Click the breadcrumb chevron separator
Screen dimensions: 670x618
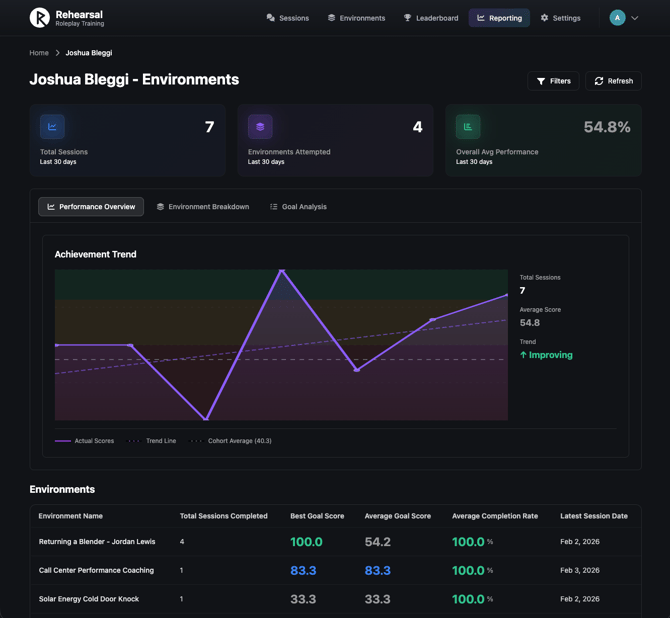coord(57,53)
